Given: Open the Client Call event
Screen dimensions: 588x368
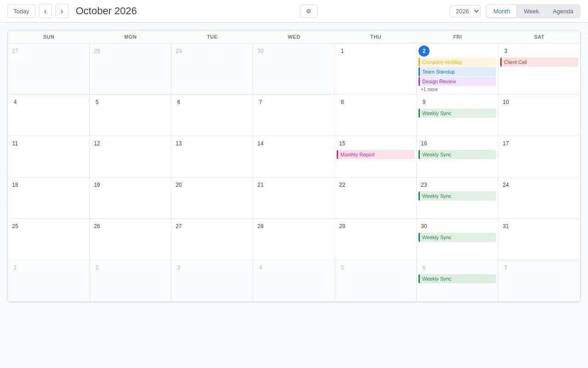Looking at the screenshot, I should point(539,62).
